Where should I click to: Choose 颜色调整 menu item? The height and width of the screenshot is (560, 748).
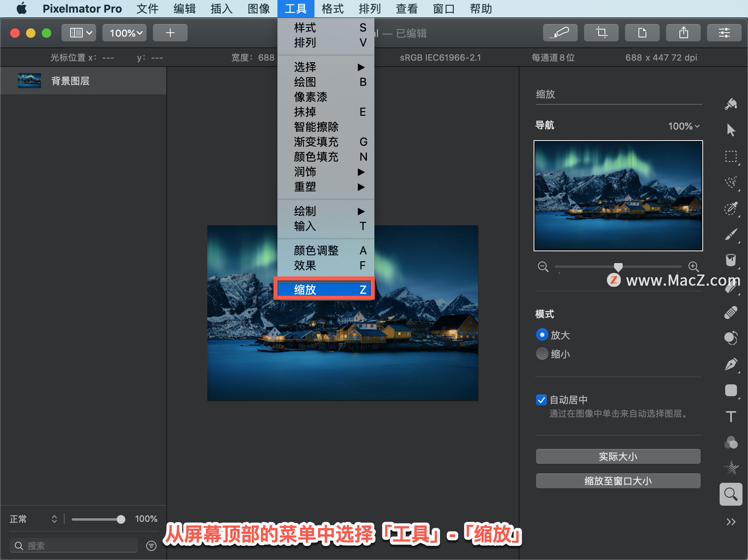coord(326,250)
